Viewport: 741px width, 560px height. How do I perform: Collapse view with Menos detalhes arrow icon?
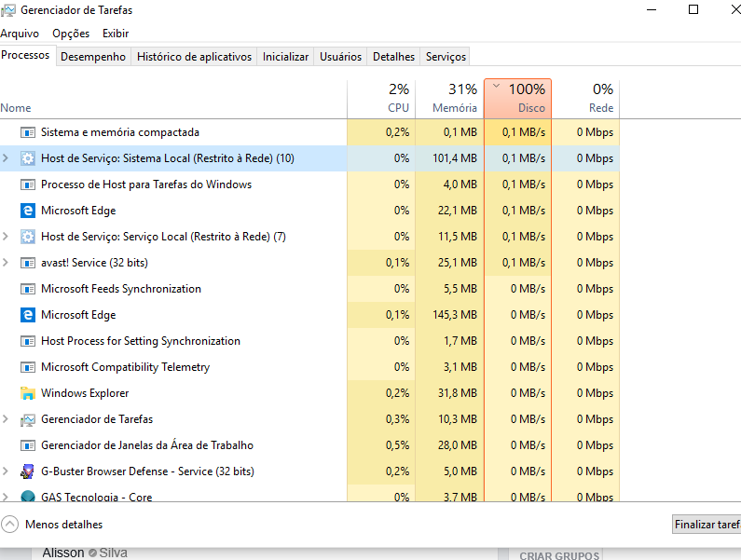9,524
